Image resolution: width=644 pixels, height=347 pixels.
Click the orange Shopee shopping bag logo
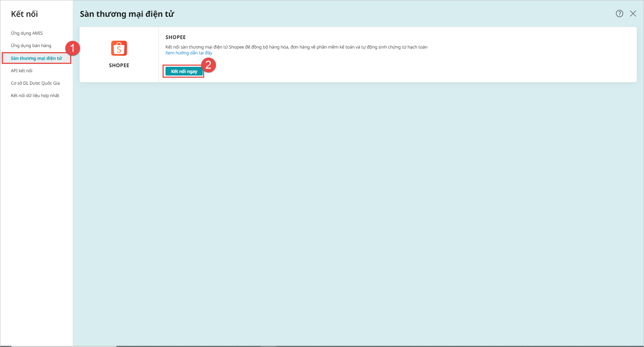coord(119,48)
